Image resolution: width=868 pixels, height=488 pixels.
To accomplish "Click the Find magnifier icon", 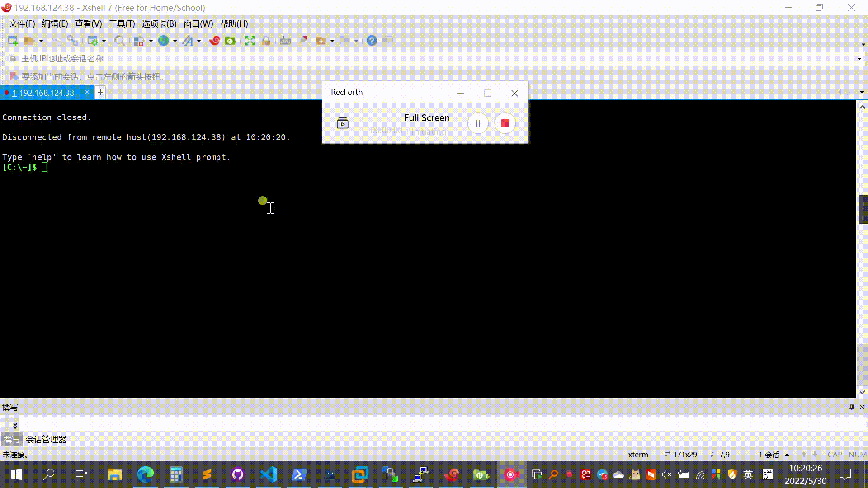I will tap(119, 41).
